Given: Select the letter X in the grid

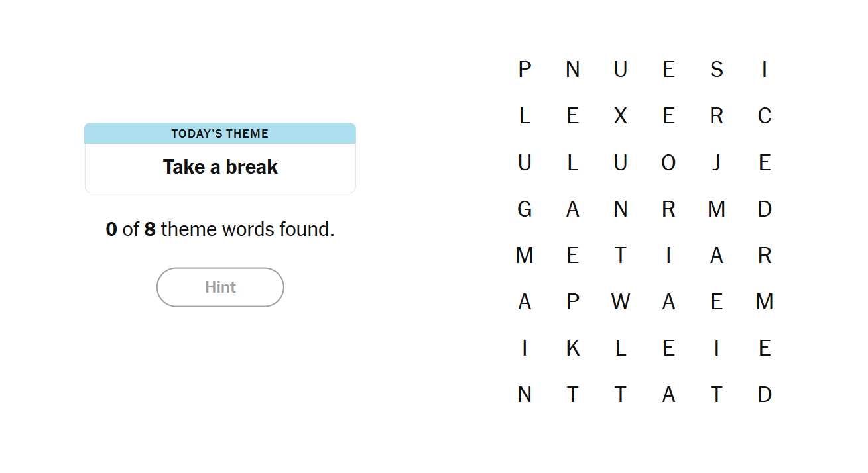Looking at the screenshot, I should [x=621, y=116].
